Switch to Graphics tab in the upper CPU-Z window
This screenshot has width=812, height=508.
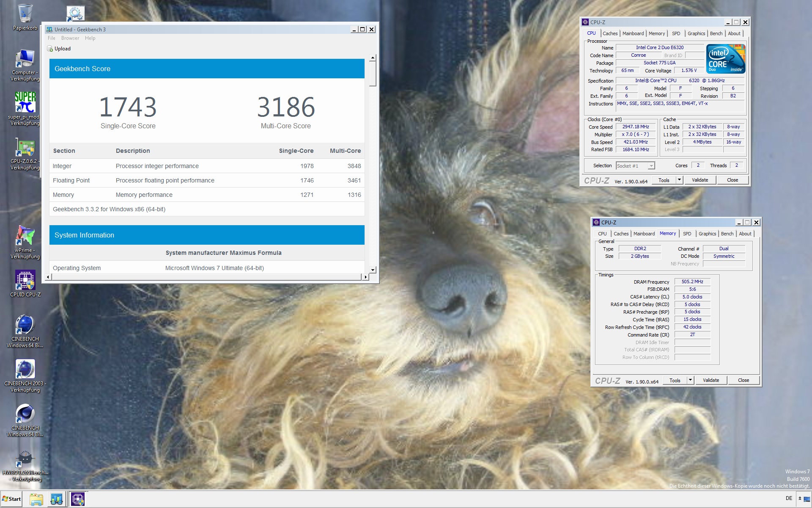[696, 33]
